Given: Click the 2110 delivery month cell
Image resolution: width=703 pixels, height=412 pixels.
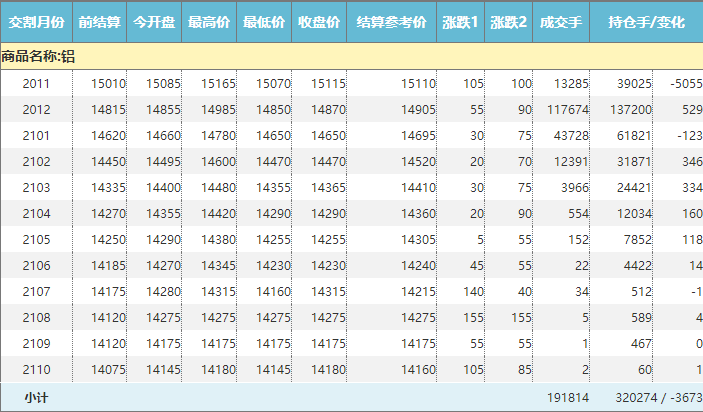Looking at the screenshot, I should 37,369.
